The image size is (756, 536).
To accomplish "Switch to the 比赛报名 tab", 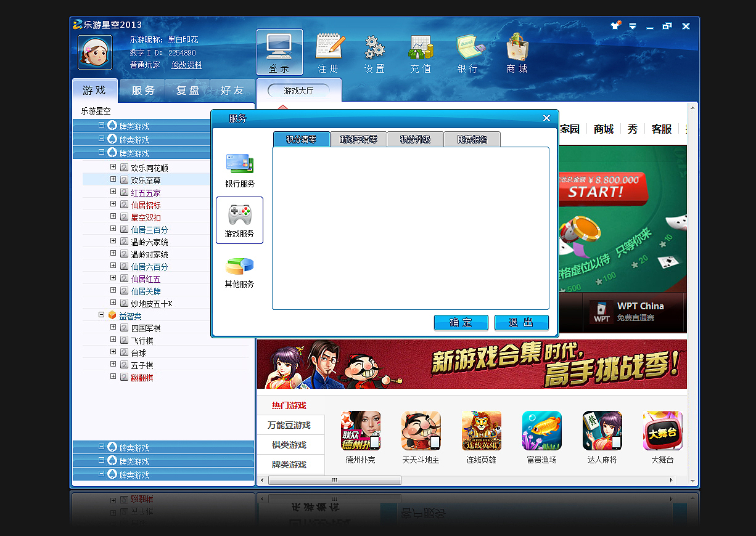I will click(x=472, y=139).
